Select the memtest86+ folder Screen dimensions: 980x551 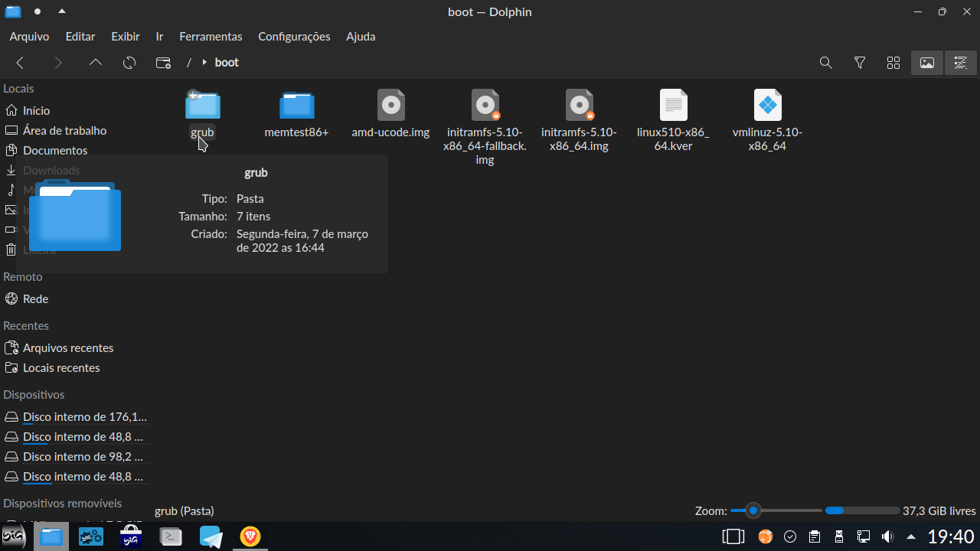point(296,115)
